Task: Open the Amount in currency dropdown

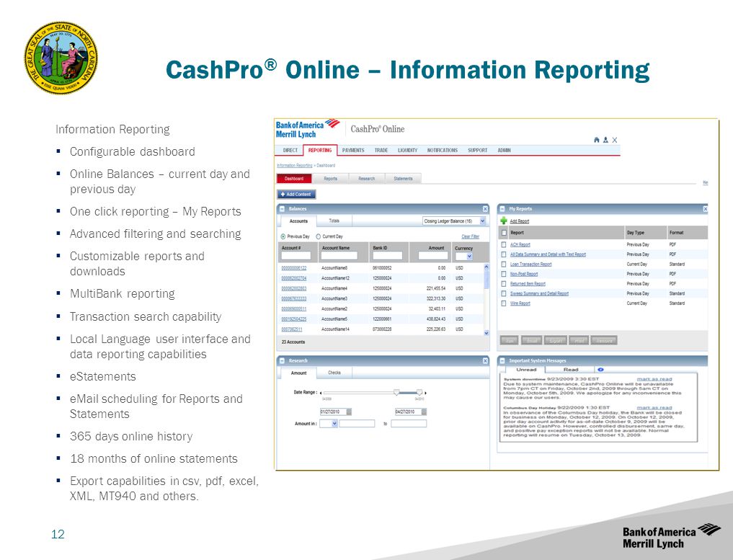Action: [x=328, y=424]
